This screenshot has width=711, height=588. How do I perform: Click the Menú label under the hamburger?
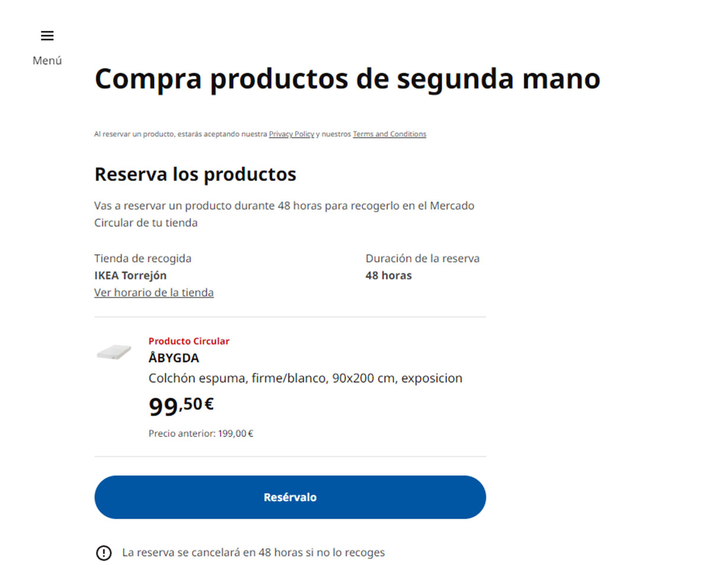[47, 60]
